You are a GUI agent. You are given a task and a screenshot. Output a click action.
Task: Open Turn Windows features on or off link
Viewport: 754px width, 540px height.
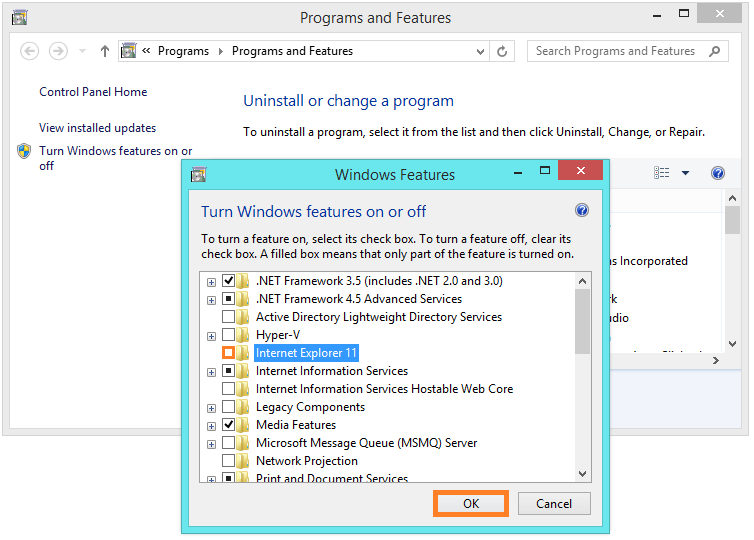[x=116, y=158]
